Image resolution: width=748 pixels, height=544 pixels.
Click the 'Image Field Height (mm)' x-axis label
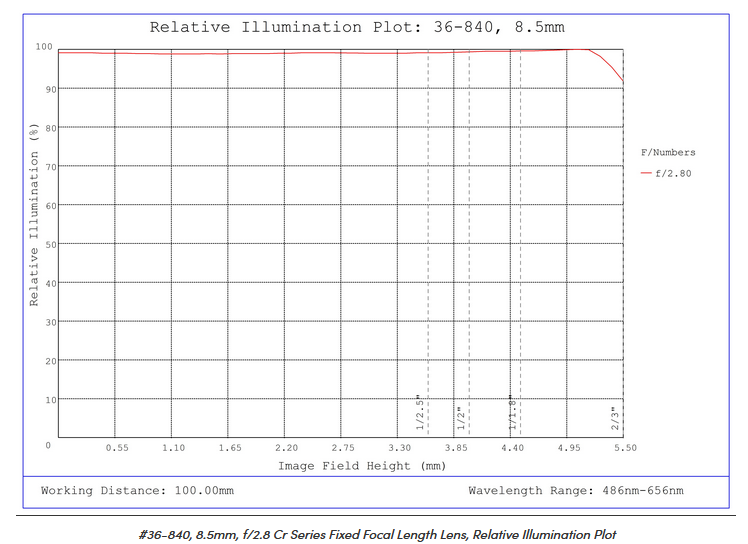361,465
